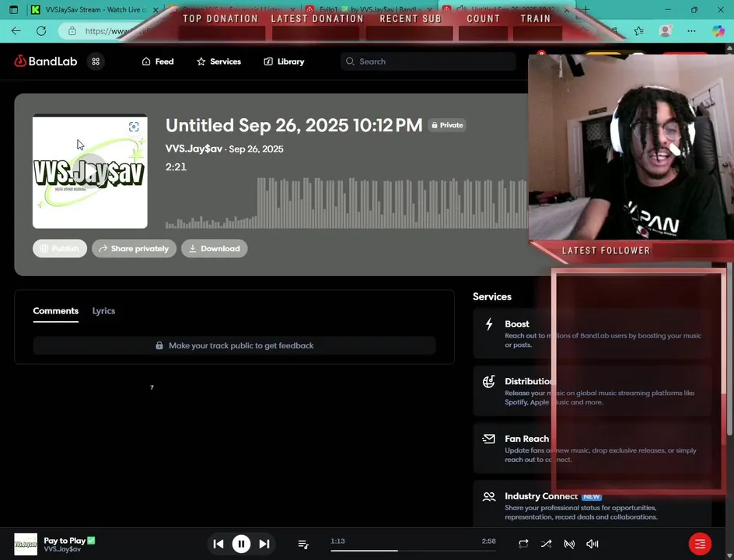The image size is (734, 560).
Task: Seek within the track waveform
Action: 347,203
